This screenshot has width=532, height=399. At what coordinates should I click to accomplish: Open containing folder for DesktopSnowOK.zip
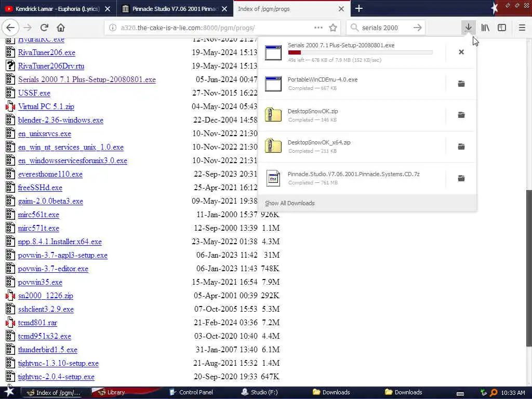coord(461,115)
